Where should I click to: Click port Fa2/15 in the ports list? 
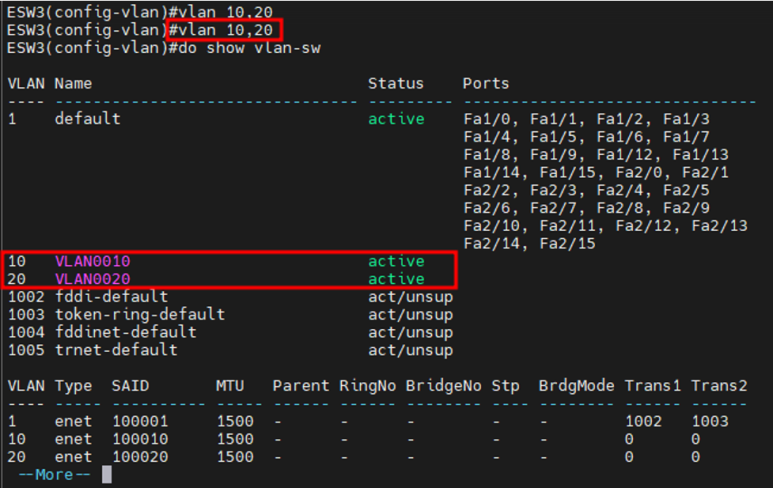coord(567,244)
